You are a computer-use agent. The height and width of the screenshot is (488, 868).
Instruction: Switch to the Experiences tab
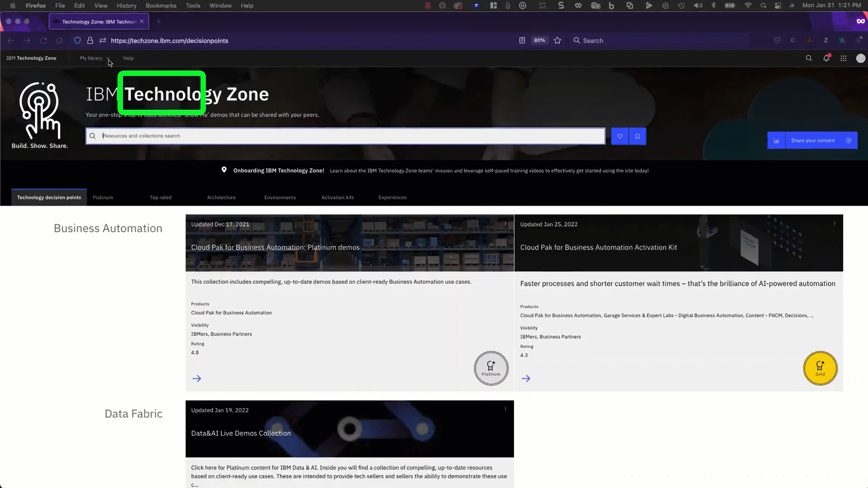tap(392, 197)
